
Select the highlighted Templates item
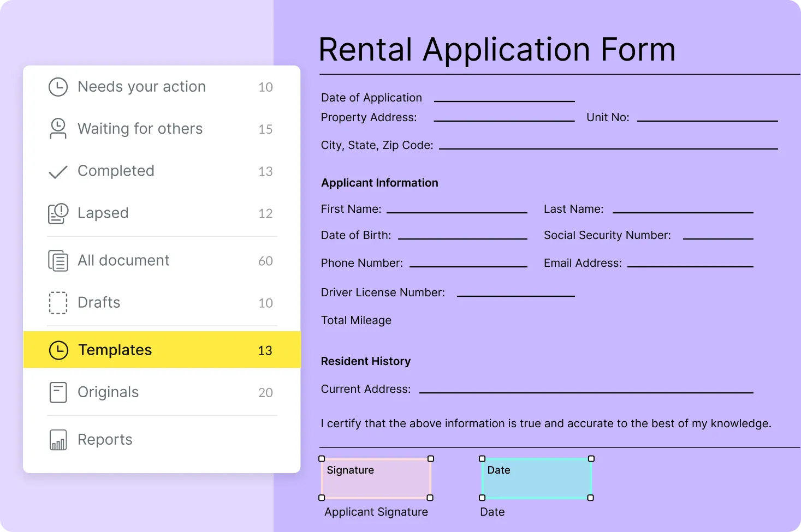coord(162,350)
